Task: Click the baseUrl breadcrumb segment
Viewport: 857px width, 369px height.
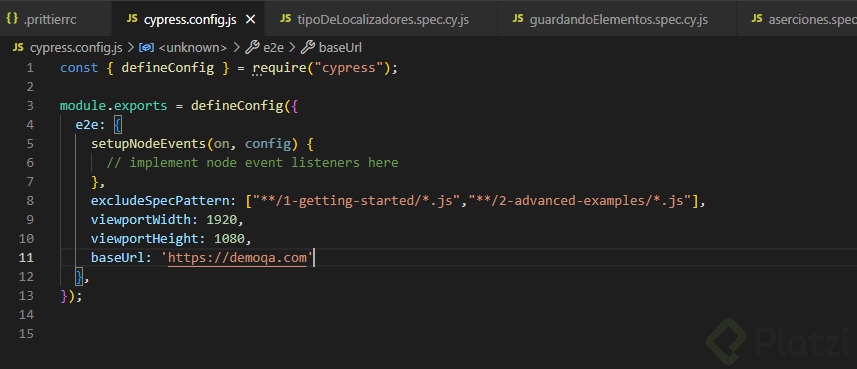Action: pyautogui.click(x=340, y=48)
